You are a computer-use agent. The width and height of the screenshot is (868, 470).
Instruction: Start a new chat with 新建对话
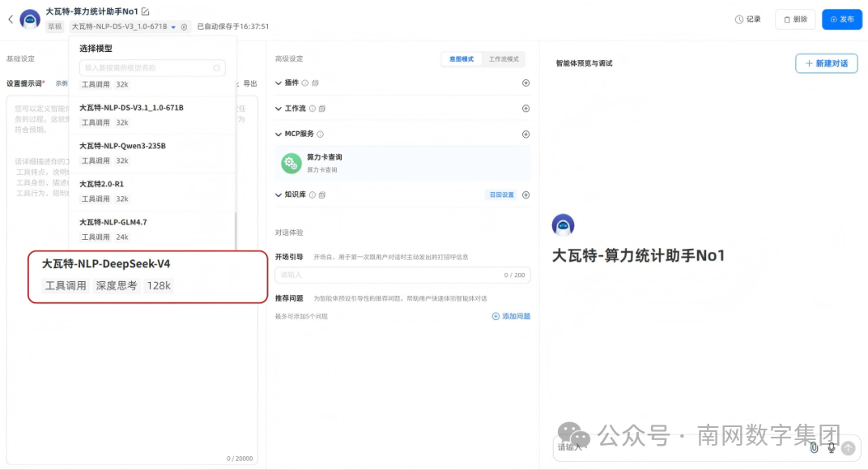pos(827,63)
